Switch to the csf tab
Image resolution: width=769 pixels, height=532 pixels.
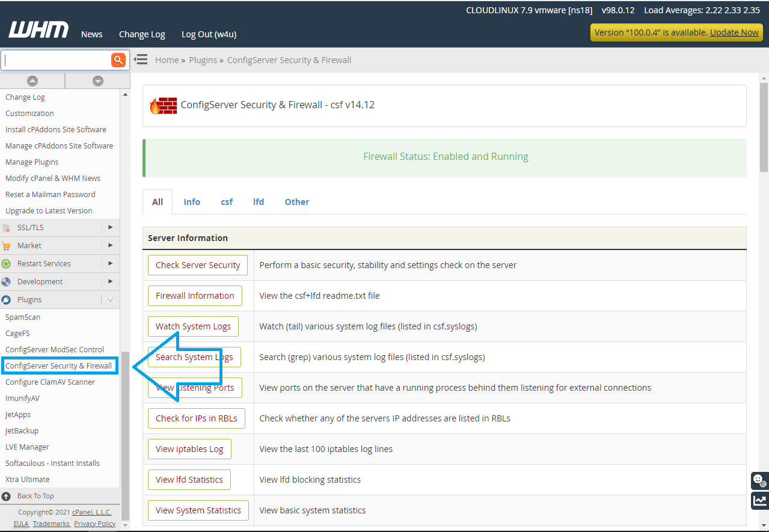point(227,202)
